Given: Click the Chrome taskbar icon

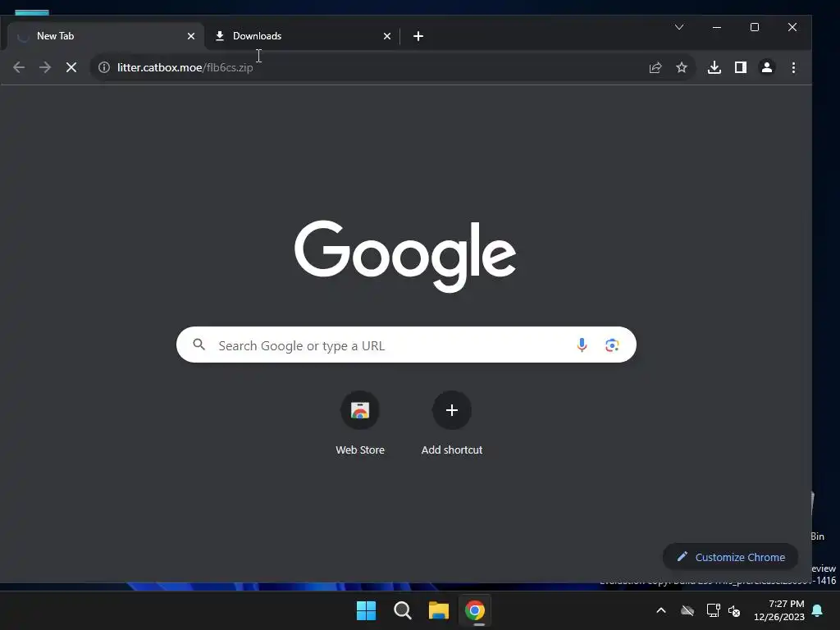Looking at the screenshot, I should click(x=475, y=610).
